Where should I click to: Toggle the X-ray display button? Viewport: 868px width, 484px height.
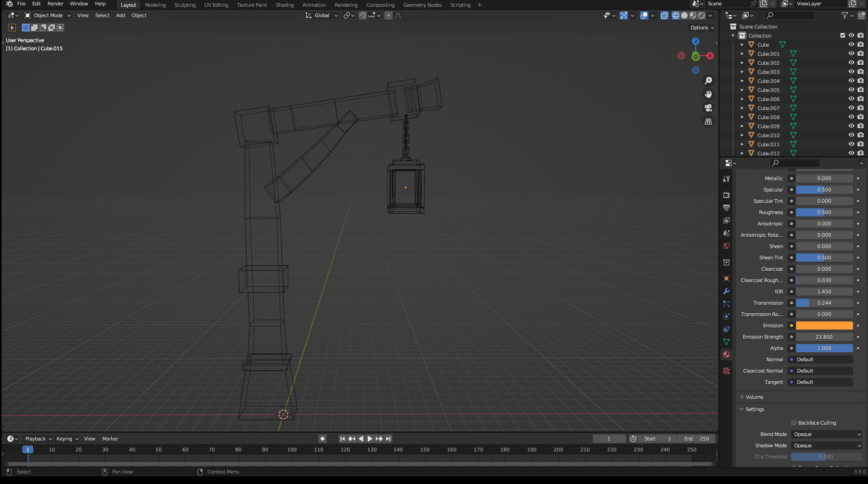[664, 15]
